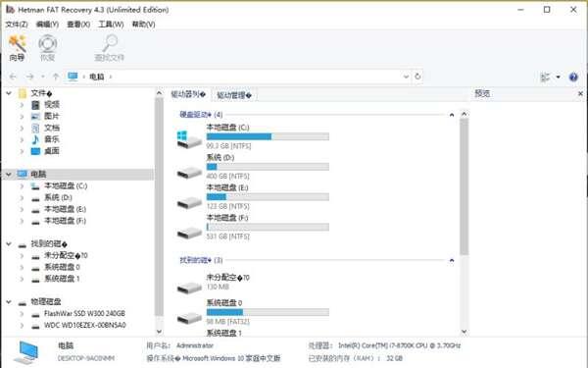Switch to the drive list tab
Screen dimensions: 588x368
[188, 94]
